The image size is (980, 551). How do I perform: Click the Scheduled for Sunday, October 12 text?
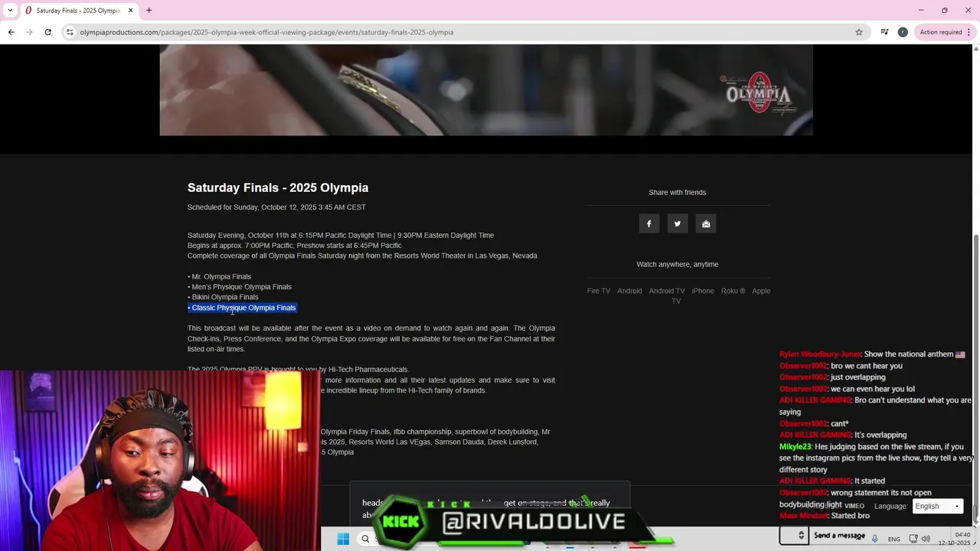[x=276, y=207]
